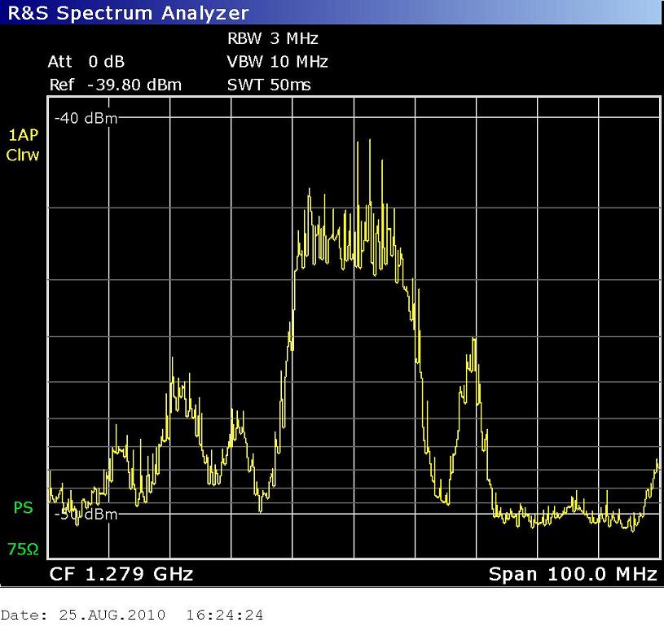Screen dimensions: 664x644
Task: Click the date and time stamp
Action: [132, 615]
